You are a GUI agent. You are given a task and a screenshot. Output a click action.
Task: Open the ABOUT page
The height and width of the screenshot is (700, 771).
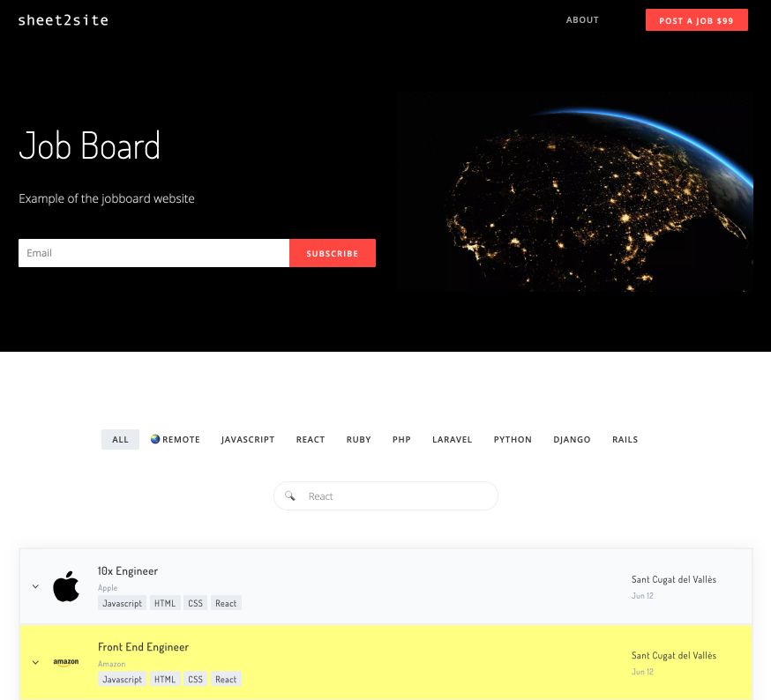click(x=582, y=20)
